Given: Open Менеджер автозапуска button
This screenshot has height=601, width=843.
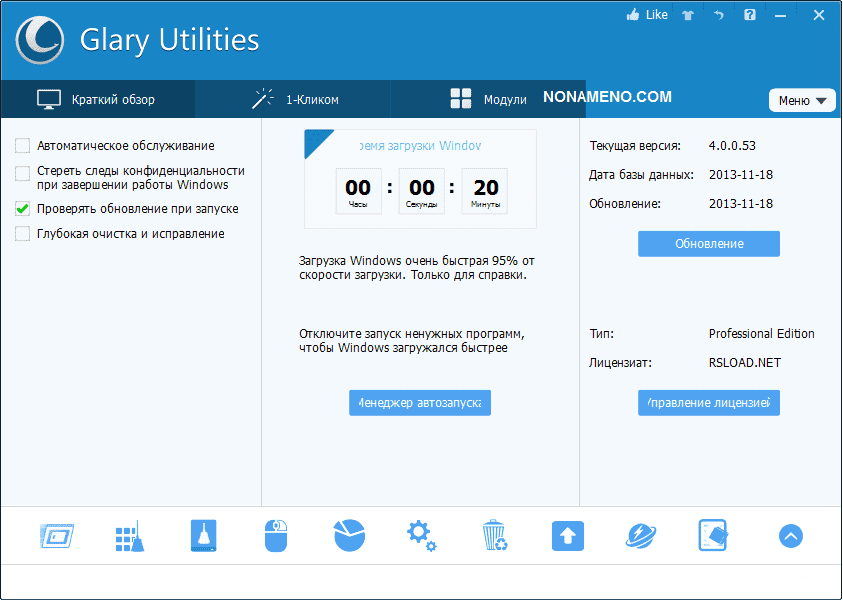Looking at the screenshot, I should click(420, 403).
